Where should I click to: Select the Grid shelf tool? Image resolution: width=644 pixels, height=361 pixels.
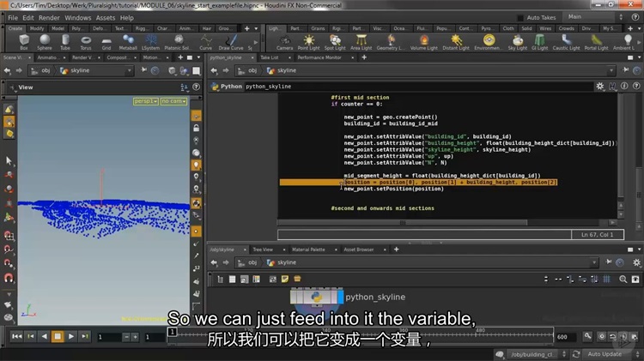106,42
